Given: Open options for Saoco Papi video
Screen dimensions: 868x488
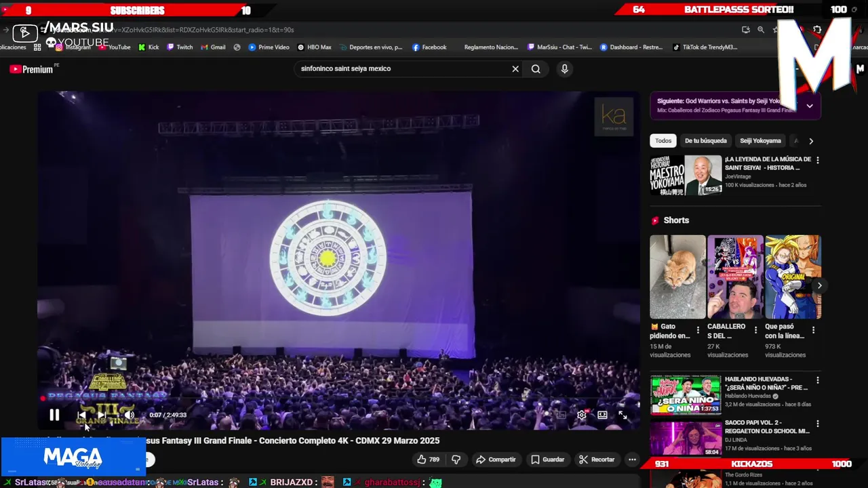Looking at the screenshot, I should 817,424.
